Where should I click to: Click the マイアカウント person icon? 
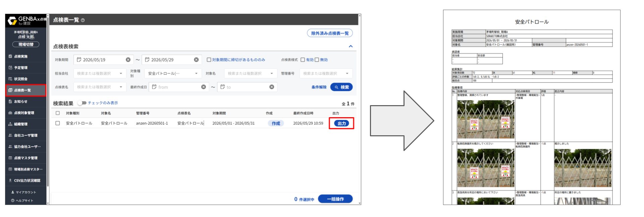(x=13, y=192)
